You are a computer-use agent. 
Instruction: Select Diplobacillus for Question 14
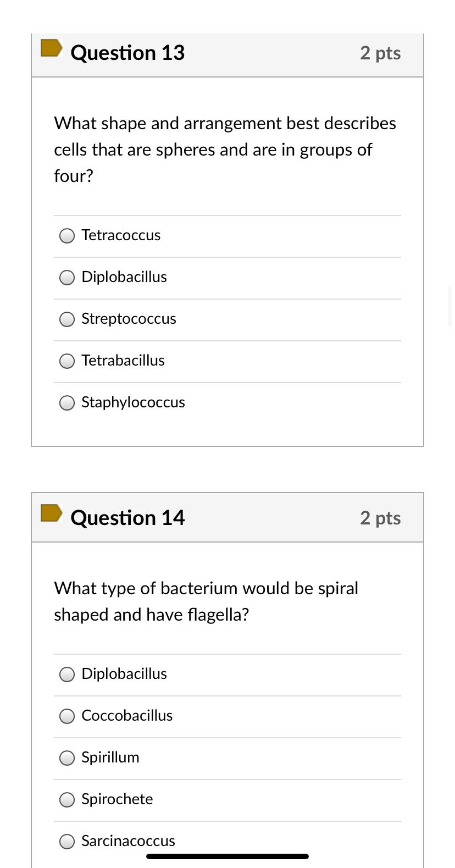coord(66,674)
